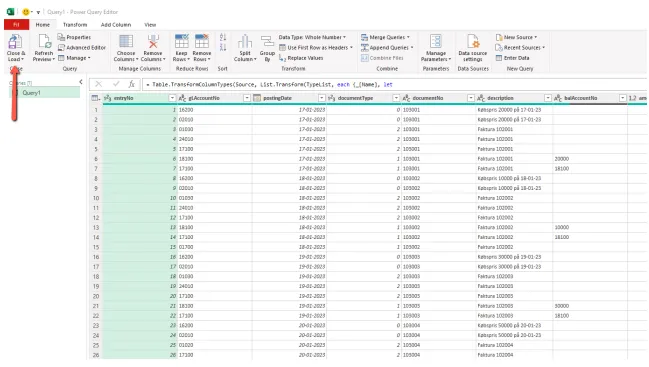Image resolution: width=649 pixels, height=367 pixels.
Task: Click the Manage Parameters icon
Action: (435, 41)
